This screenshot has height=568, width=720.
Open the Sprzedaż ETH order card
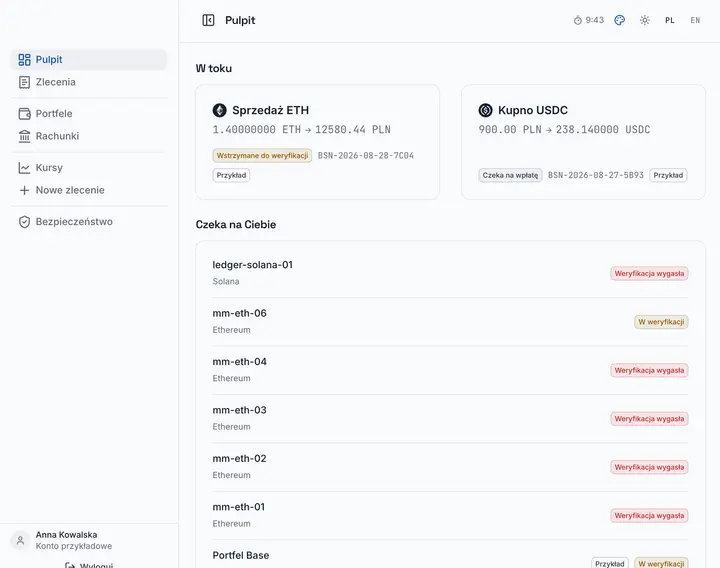(317, 142)
